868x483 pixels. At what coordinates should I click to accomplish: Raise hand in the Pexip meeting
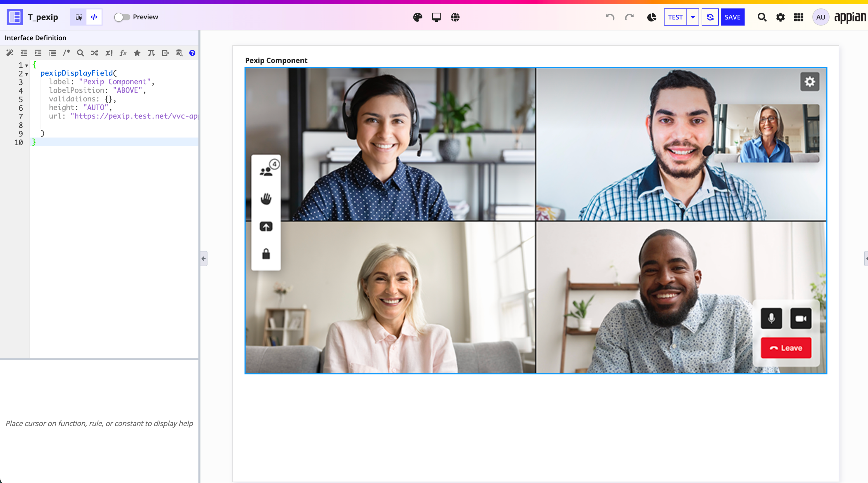[266, 199]
